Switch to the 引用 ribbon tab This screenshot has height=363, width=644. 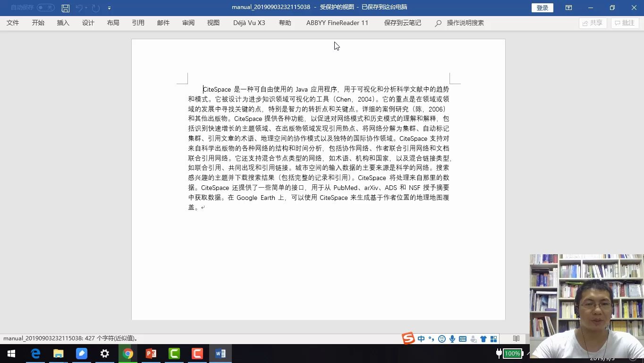click(138, 22)
